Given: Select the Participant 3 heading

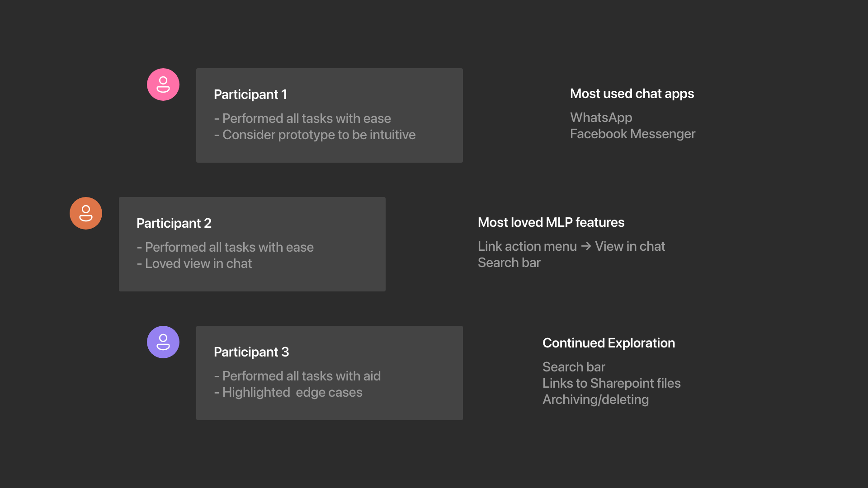Looking at the screenshot, I should pyautogui.click(x=251, y=352).
